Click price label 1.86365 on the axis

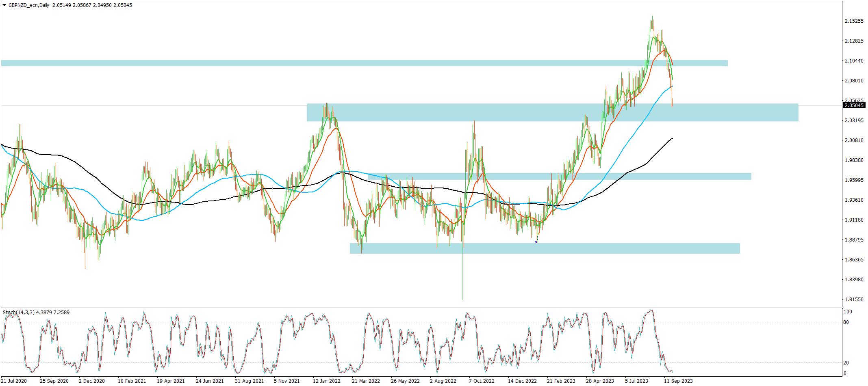click(854, 260)
